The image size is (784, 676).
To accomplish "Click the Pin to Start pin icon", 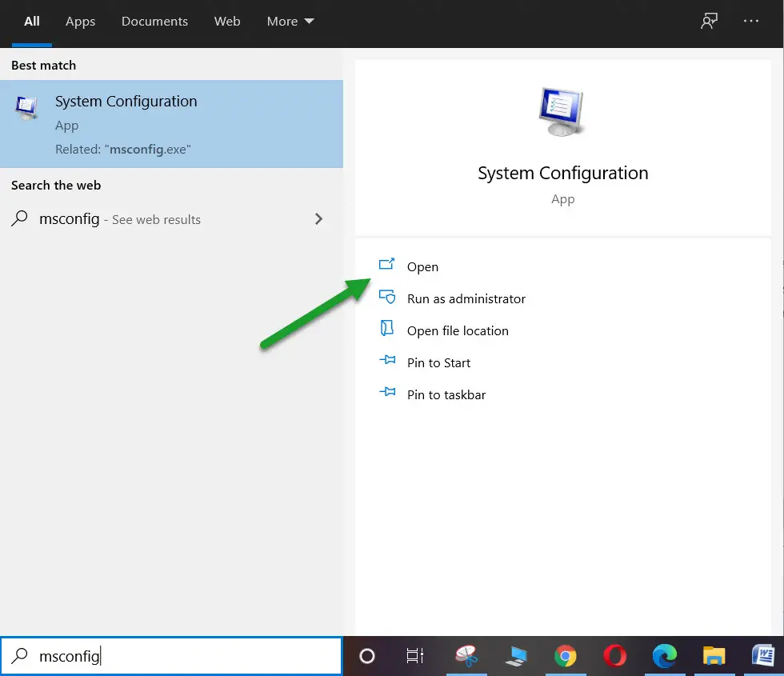I will coord(387,359).
